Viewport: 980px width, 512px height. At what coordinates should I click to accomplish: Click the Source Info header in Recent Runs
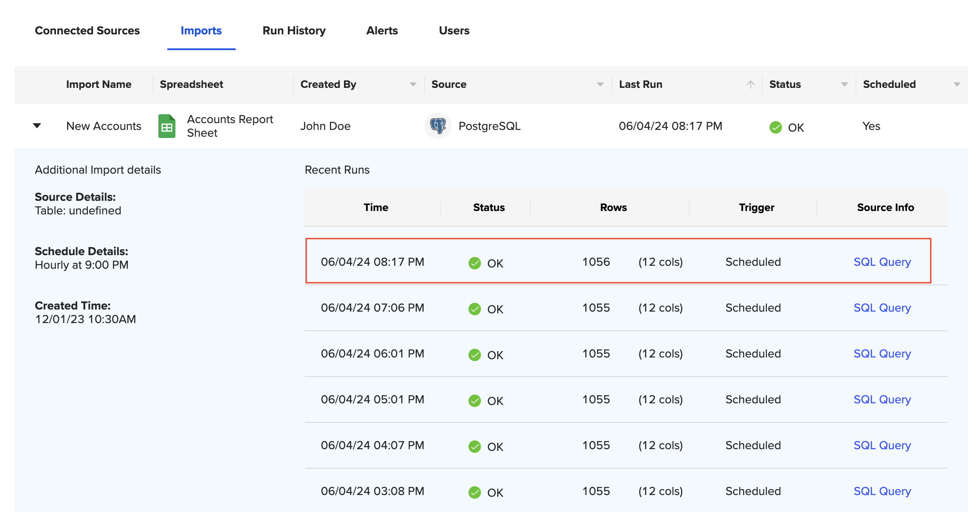886,208
